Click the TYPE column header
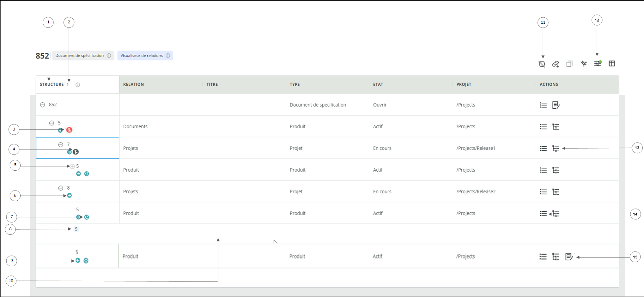Image resolution: width=644 pixels, height=297 pixels. 295,84
